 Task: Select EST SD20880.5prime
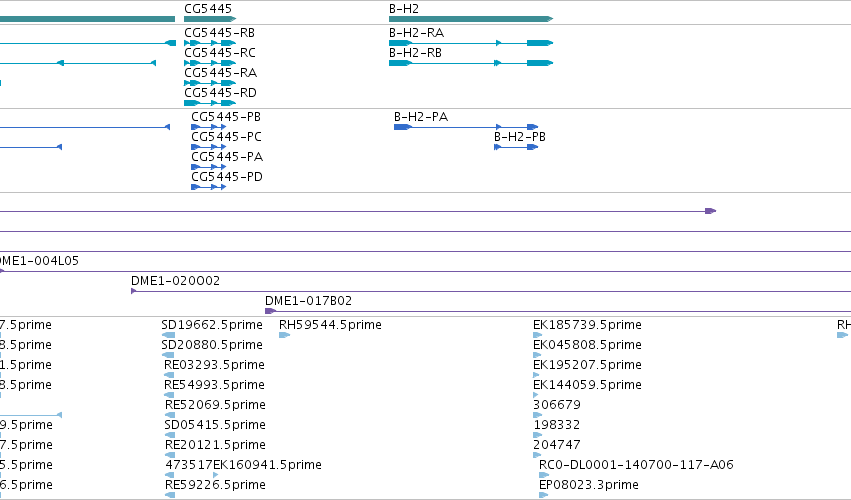(x=212, y=345)
